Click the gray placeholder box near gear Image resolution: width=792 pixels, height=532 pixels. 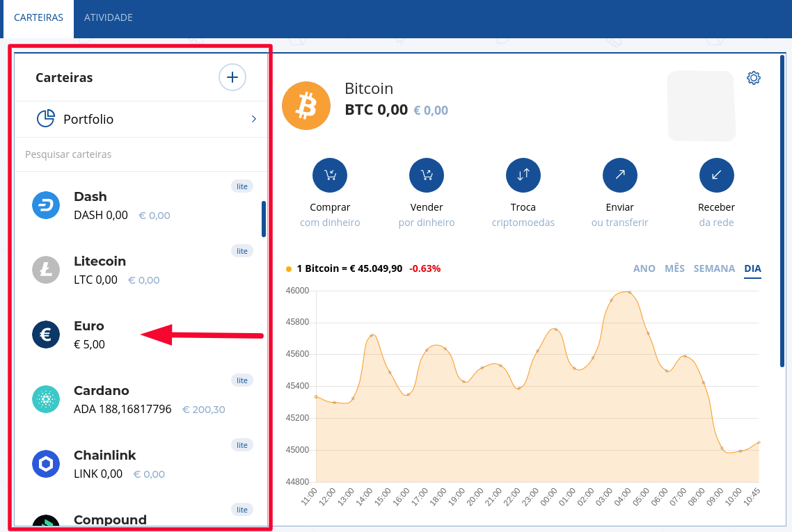pos(702,106)
